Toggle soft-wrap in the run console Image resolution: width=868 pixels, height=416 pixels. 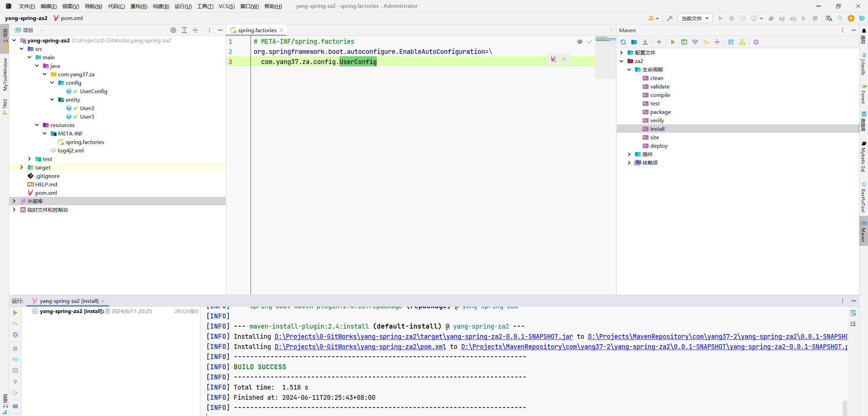point(853,313)
